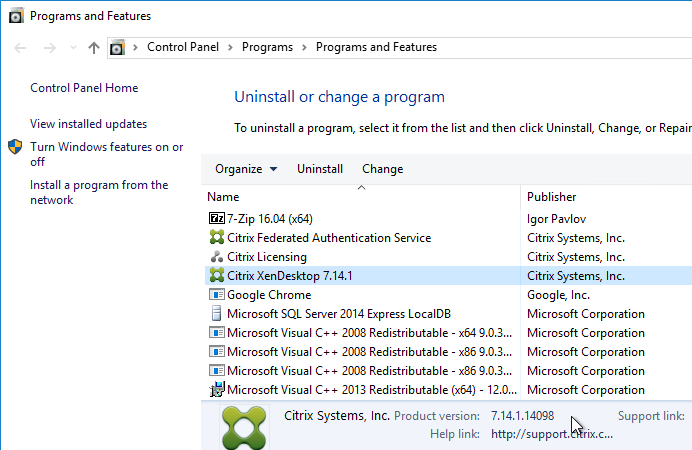Select Visual C++ 2013 Redistributable (x64) entry
692x450 pixels.
coord(372,390)
